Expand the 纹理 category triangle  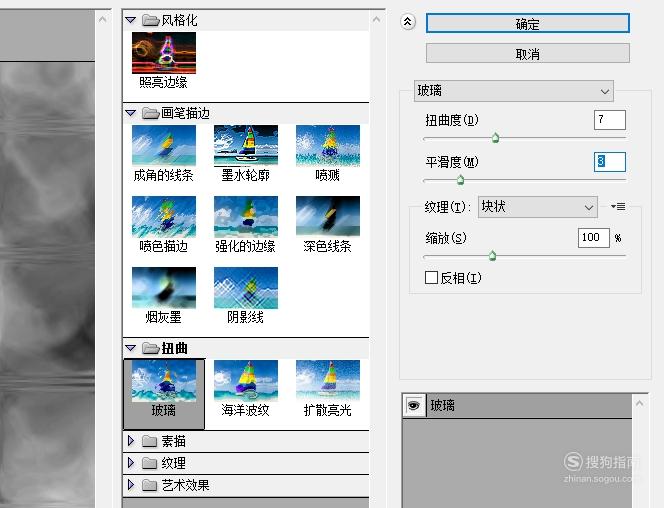130,463
